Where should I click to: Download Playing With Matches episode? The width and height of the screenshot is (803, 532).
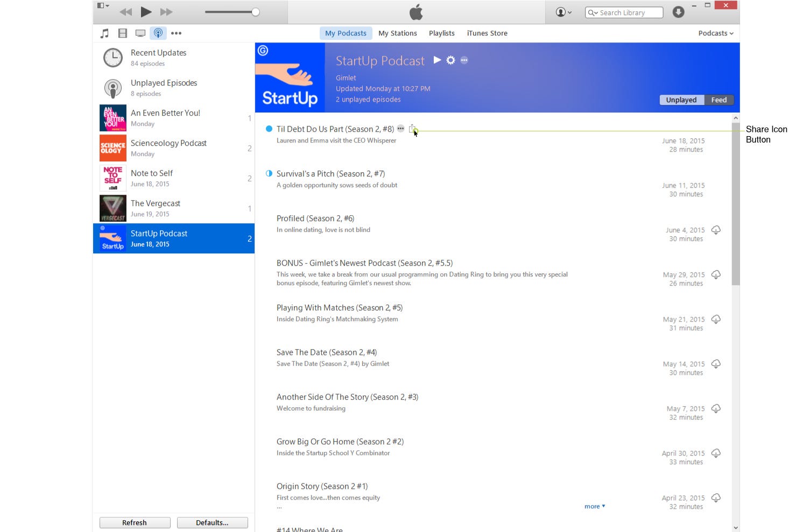click(716, 319)
